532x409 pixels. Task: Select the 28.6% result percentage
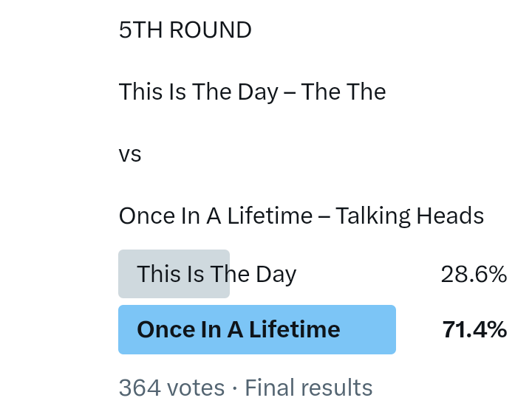[474, 275]
